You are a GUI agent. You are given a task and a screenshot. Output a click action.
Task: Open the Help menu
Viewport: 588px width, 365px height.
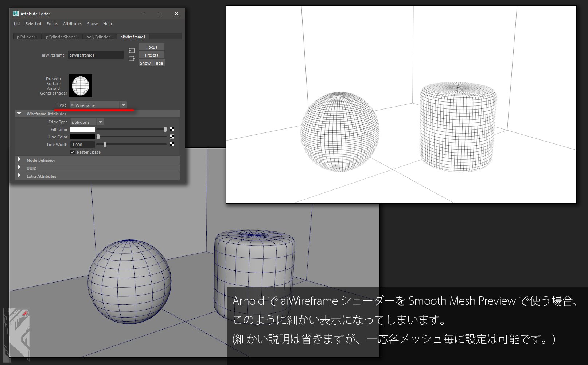pyautogui.click(x=108, y=24)
